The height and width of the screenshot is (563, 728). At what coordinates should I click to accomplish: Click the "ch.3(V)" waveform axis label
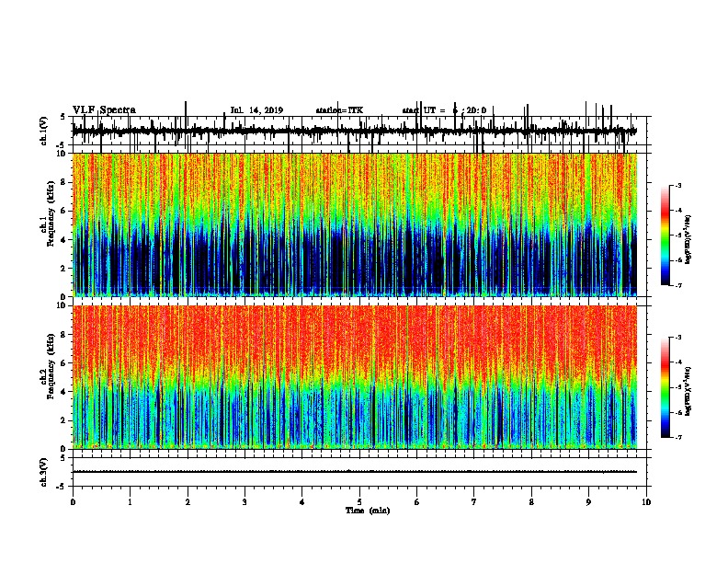click(43, 472)
